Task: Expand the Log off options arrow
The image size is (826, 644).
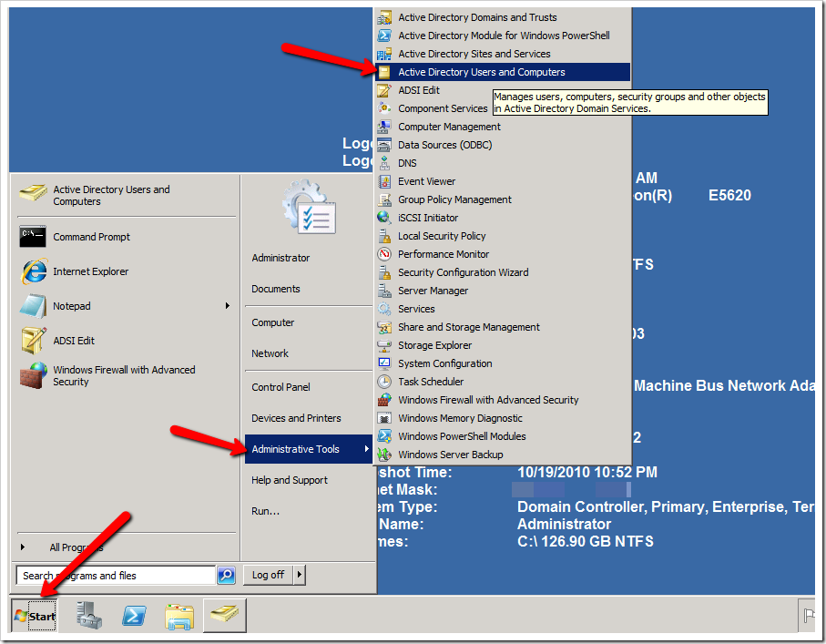Action: (300, 575)
